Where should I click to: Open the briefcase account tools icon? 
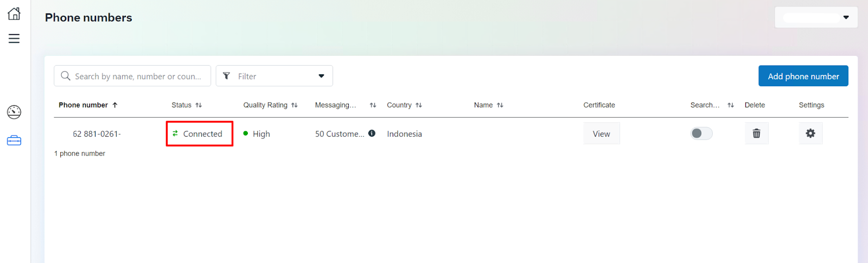tap(14, 140)
